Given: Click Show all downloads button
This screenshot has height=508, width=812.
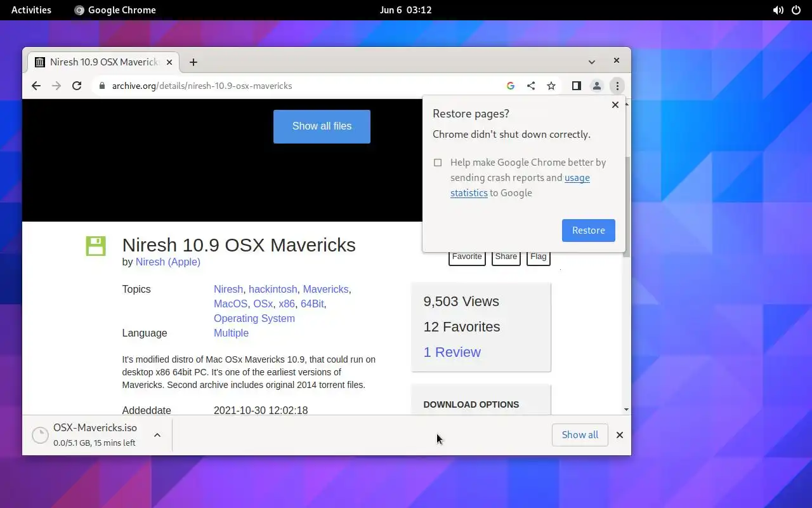Looking at the screenshot, I should [x=580, y=435].
